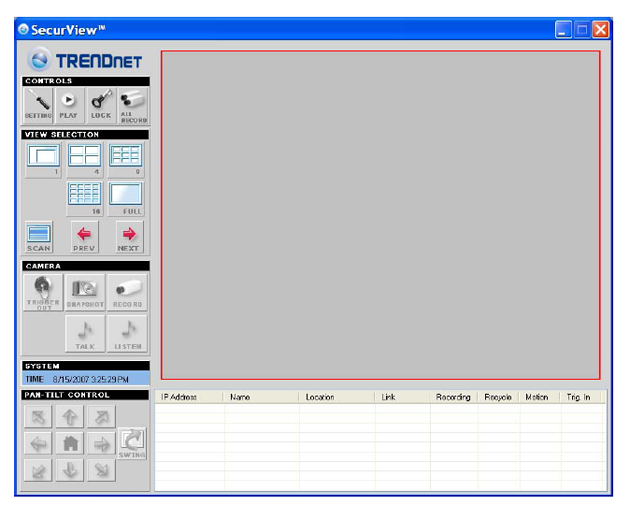Go to Prev camera page
The width and height of the screenshot is (630, 506).
pyautogui.click(x=84, y=237)
